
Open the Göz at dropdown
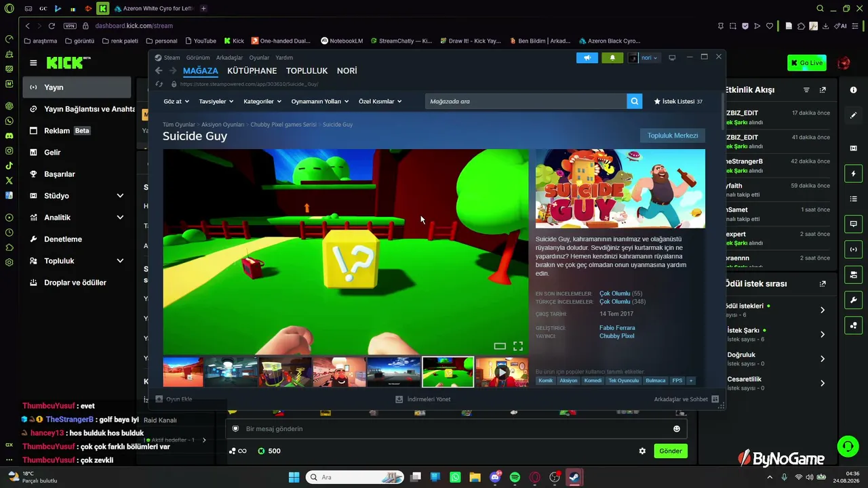pos(176,102)
